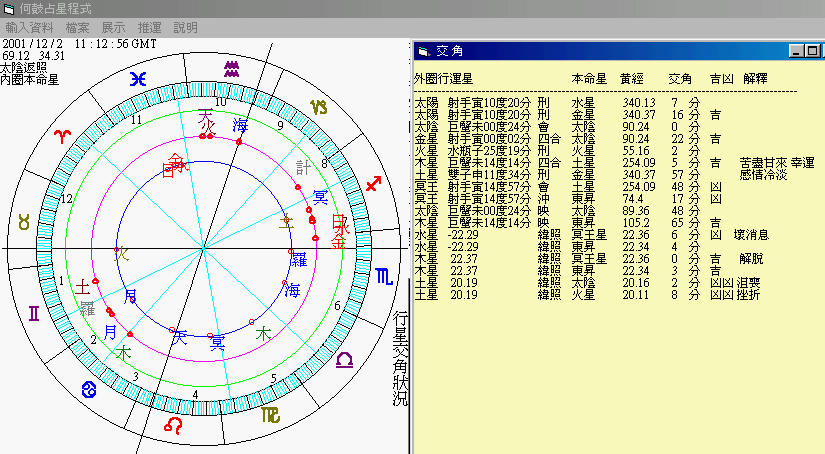The width and height of the screenshot is (825, 454).
Task: Click the 感情冷淡 interpretation text
Action: [x=763, y=175]
